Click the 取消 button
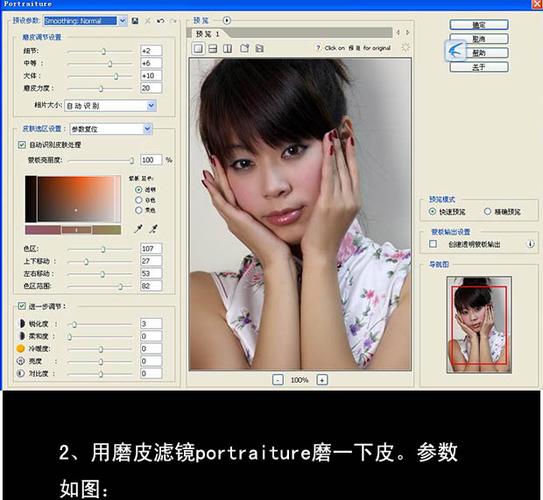 tap(479, 39)
